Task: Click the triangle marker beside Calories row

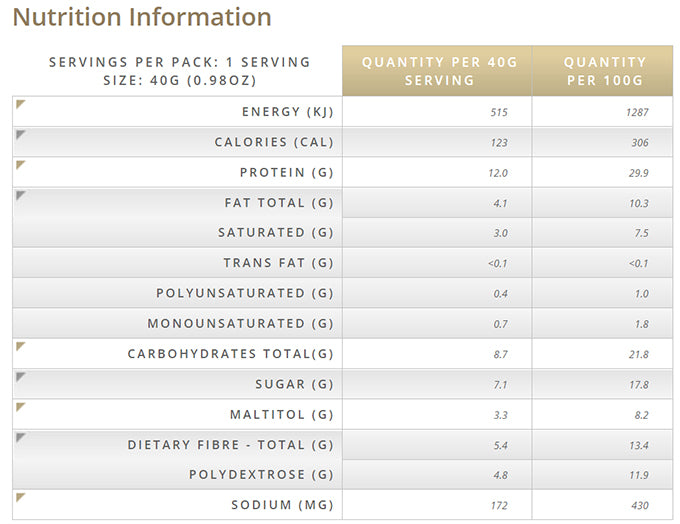Action: 21,134
